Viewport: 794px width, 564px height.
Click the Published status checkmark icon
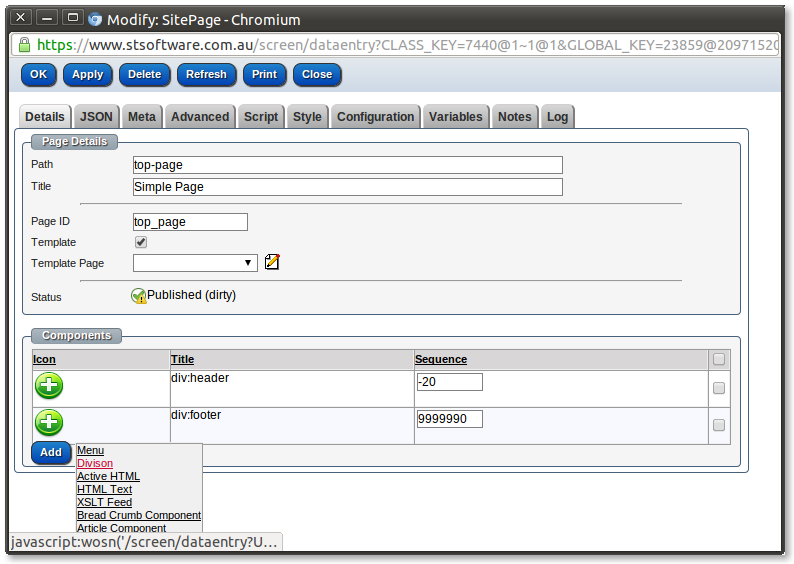point(139,296)
